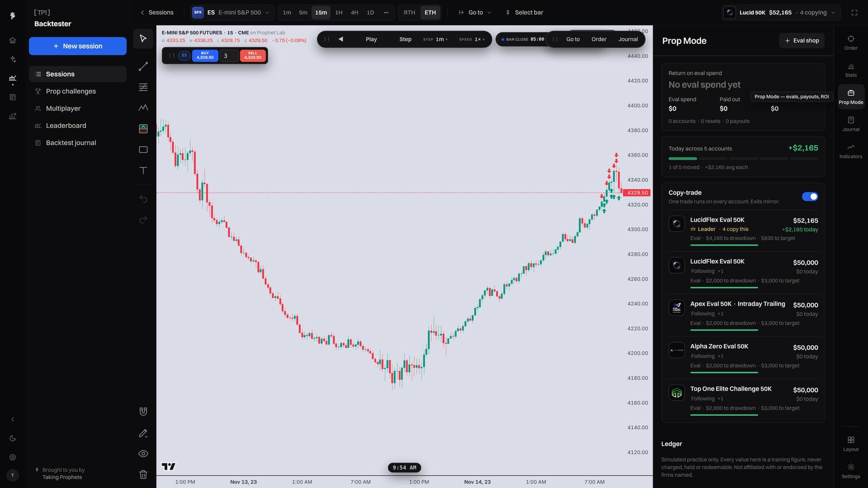Select the cursor pointer tool

(143, 39)
